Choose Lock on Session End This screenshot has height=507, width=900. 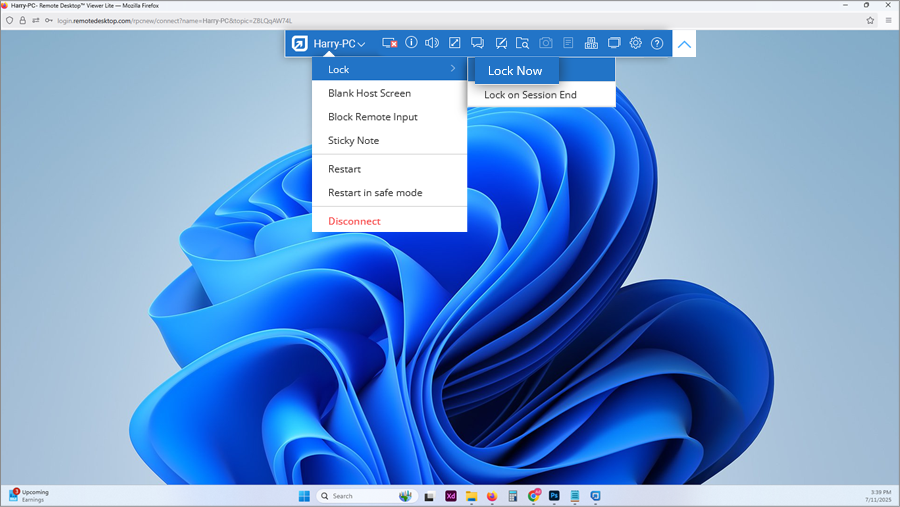point(530,95)
